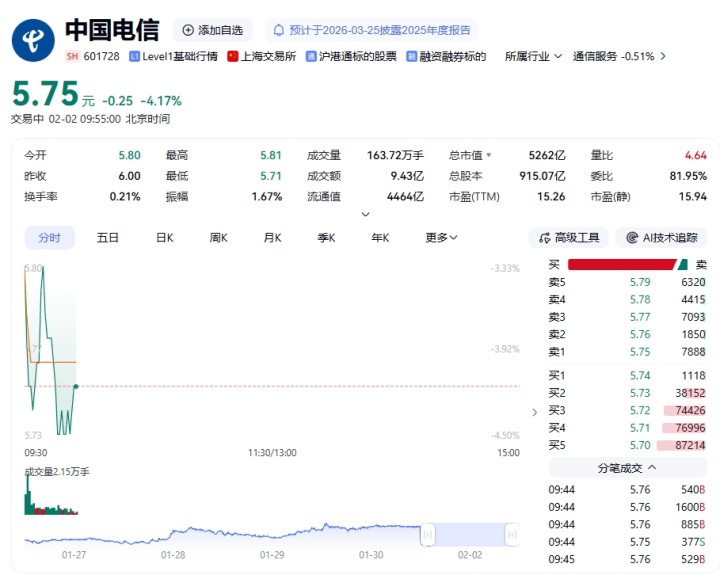
Task: Click the buy/sell ratio bar
Action: point(628,265)
